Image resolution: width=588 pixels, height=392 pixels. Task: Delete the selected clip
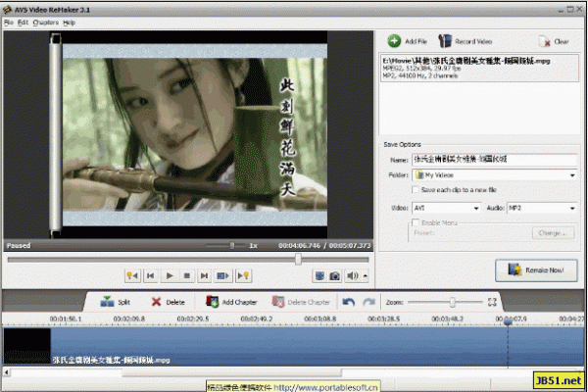click(x=168, y=302)
